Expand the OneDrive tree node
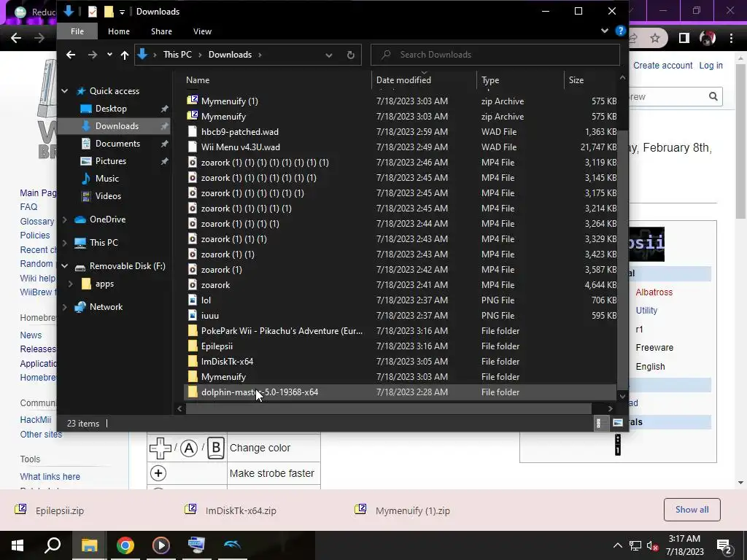This screenshot has width=747, height=560. point(64,219)
